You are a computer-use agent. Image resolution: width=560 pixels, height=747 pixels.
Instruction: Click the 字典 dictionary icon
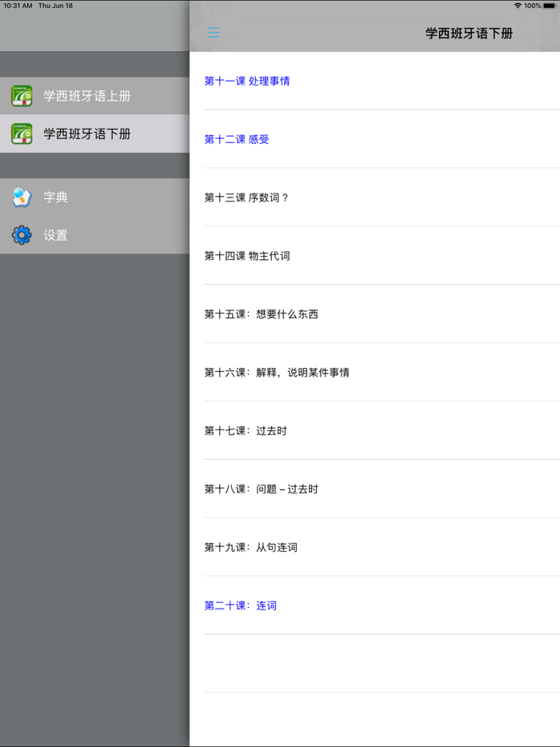tap(22, 198)
